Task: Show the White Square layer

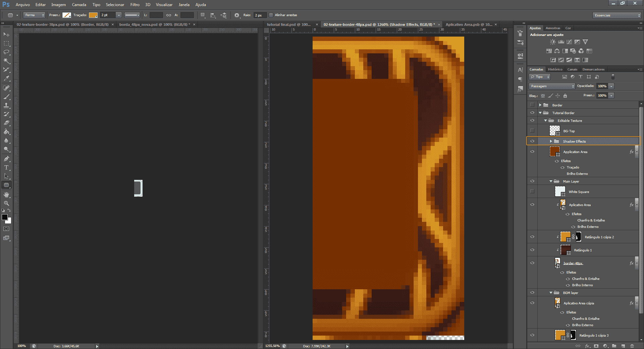Action: [x=532, y=191]
